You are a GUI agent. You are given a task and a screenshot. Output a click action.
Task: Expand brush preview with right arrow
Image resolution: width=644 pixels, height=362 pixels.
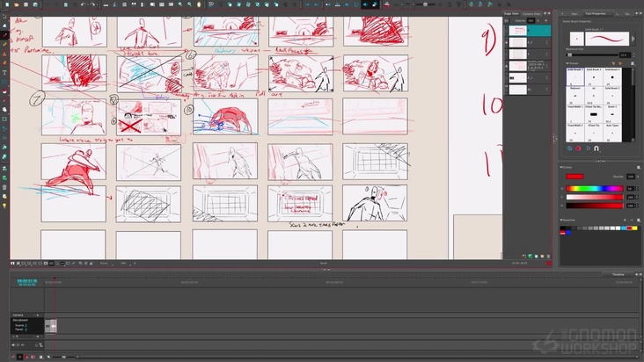pos(633,39)
